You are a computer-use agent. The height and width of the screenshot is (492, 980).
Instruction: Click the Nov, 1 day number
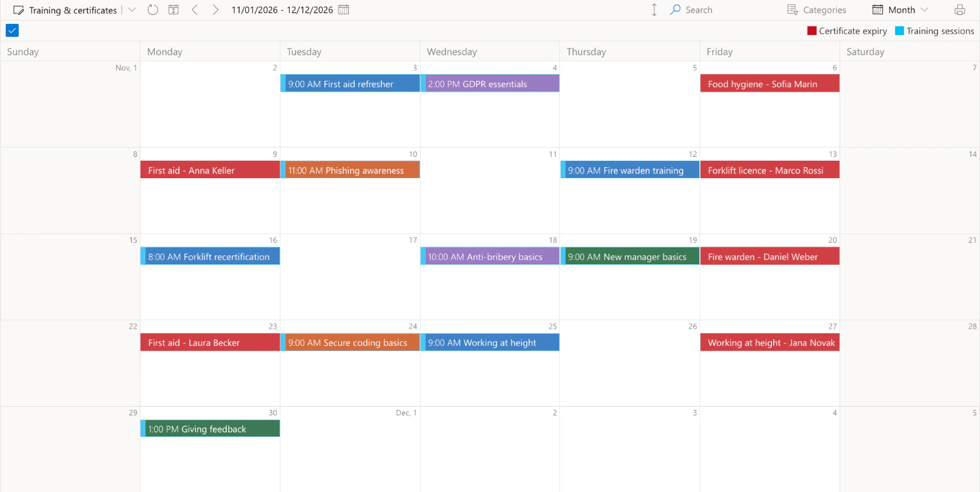[x=126, y=67]
